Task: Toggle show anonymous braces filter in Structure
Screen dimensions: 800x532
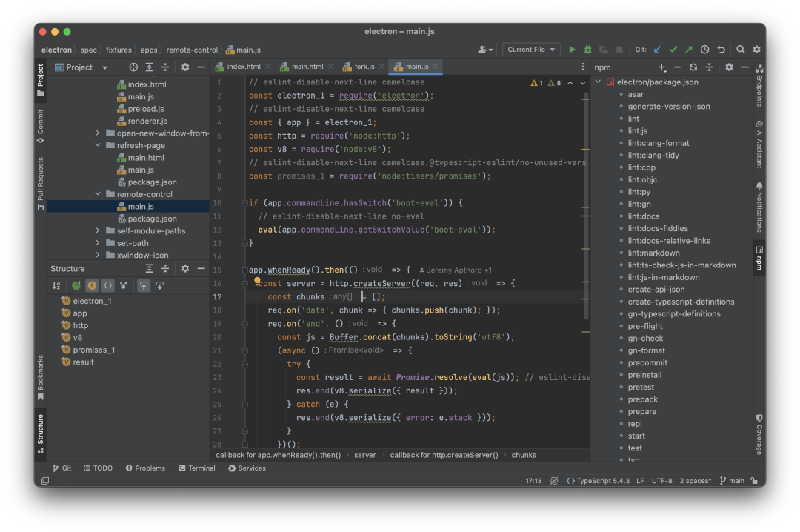Action: (x=107, y=286)
